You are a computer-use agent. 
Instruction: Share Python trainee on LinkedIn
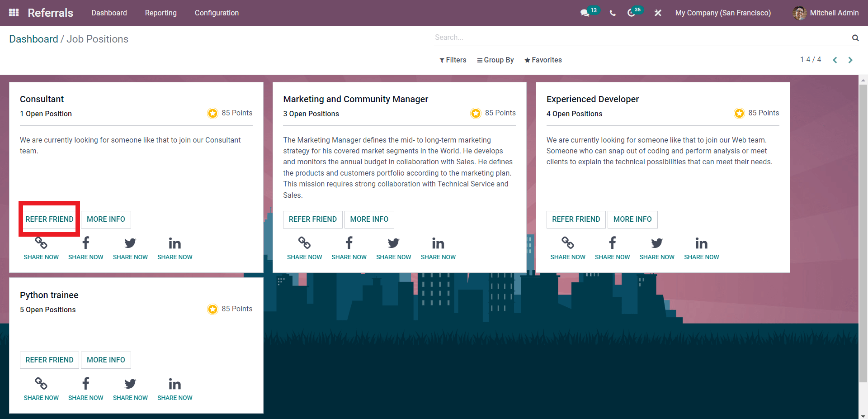[175, 384]
